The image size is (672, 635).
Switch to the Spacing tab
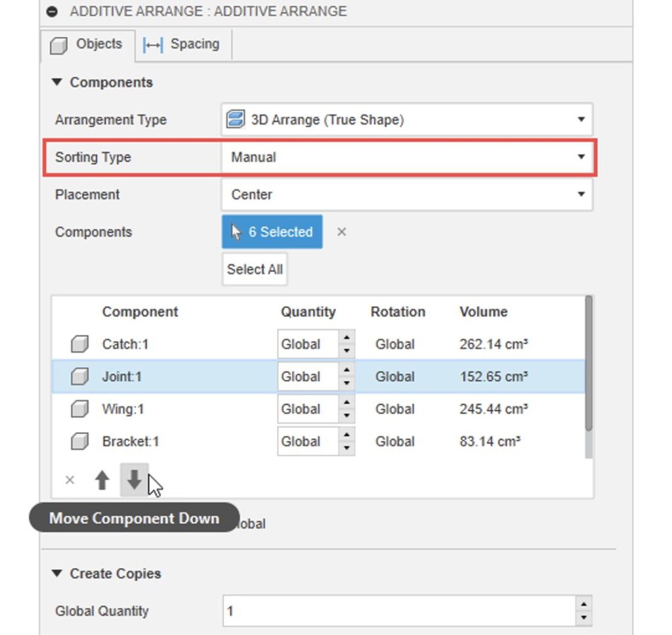pos(182,45)
